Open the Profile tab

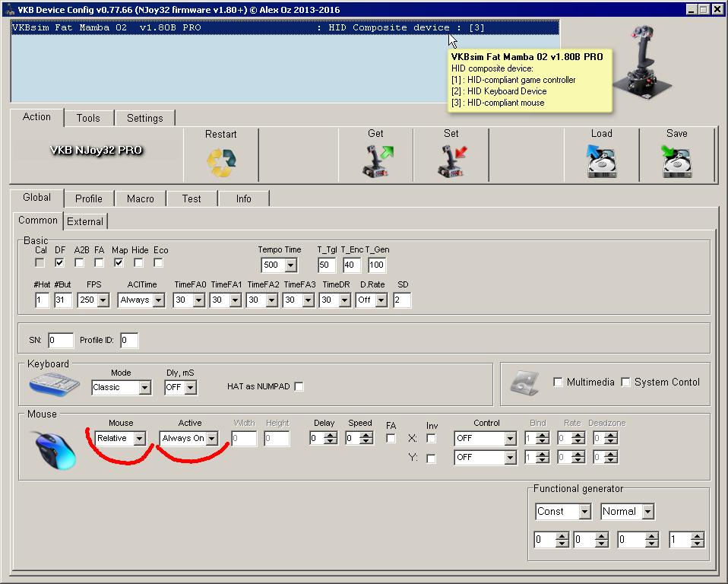pyautogui.click(x=89, y=198)
